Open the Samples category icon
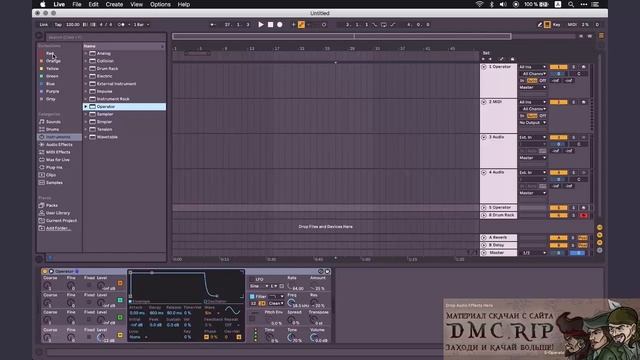 point(42,182)
